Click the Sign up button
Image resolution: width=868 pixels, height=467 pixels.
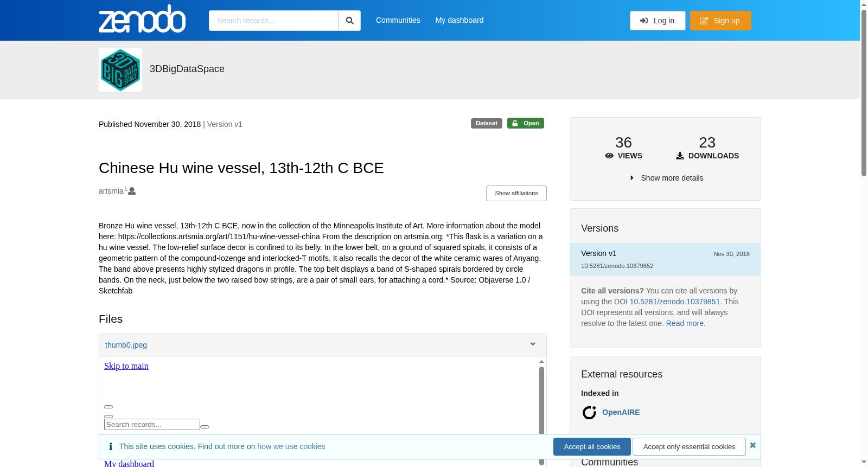click(x=720, y=21)
